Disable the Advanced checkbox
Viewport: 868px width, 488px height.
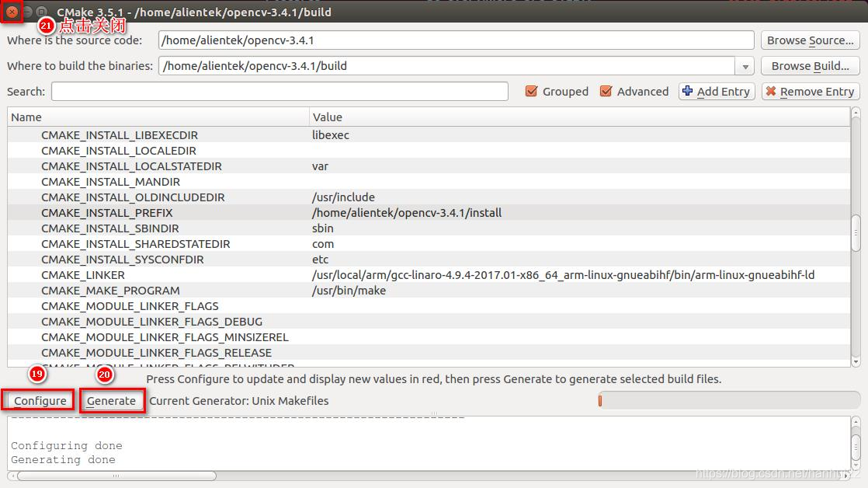pyautogui.click(x=606, y=91)
